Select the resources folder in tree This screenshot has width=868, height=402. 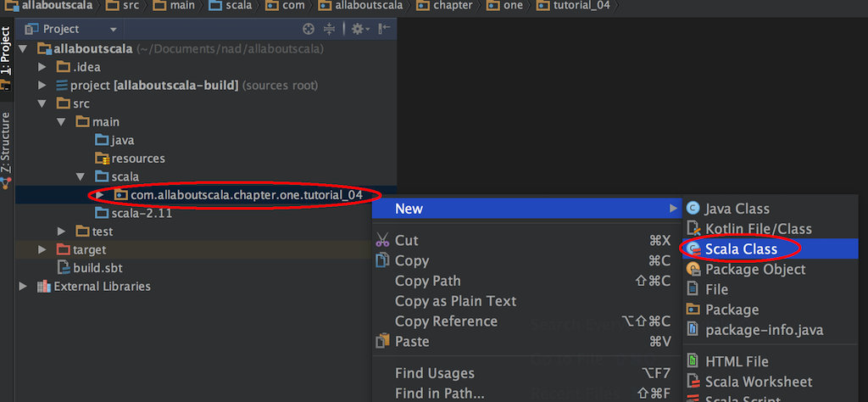(130, 159)
